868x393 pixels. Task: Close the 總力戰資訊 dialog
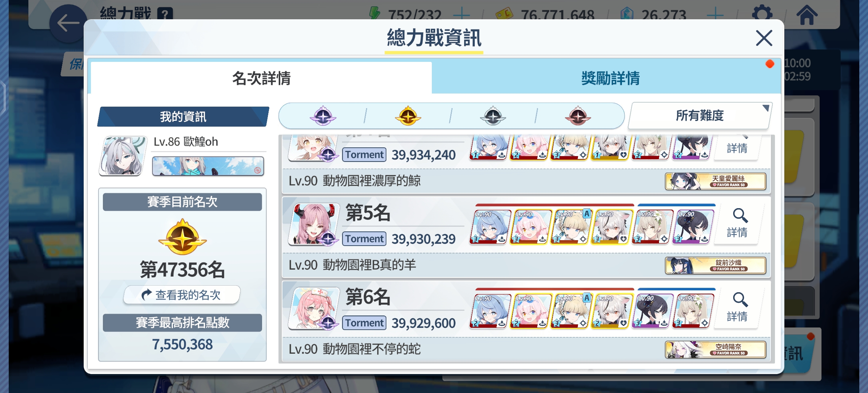(764, 38)
